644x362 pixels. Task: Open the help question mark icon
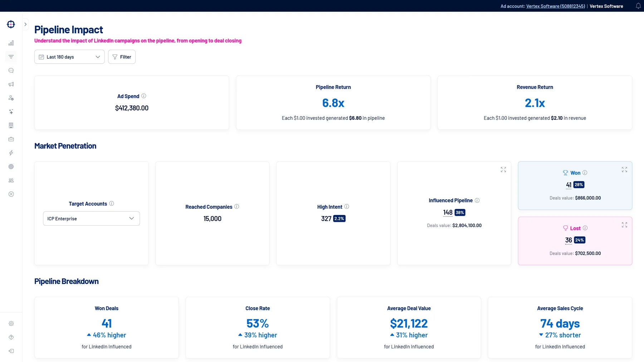click(11, 337)
